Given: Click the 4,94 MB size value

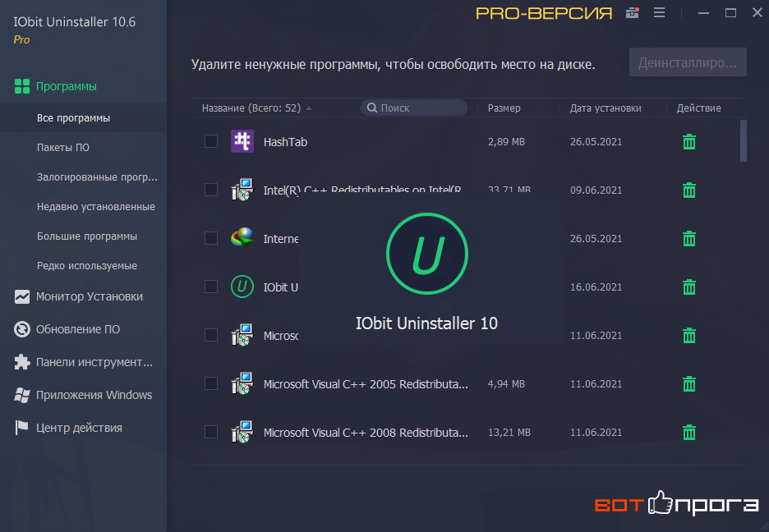Looking at the screenshot, I should (x=506, y=384).
